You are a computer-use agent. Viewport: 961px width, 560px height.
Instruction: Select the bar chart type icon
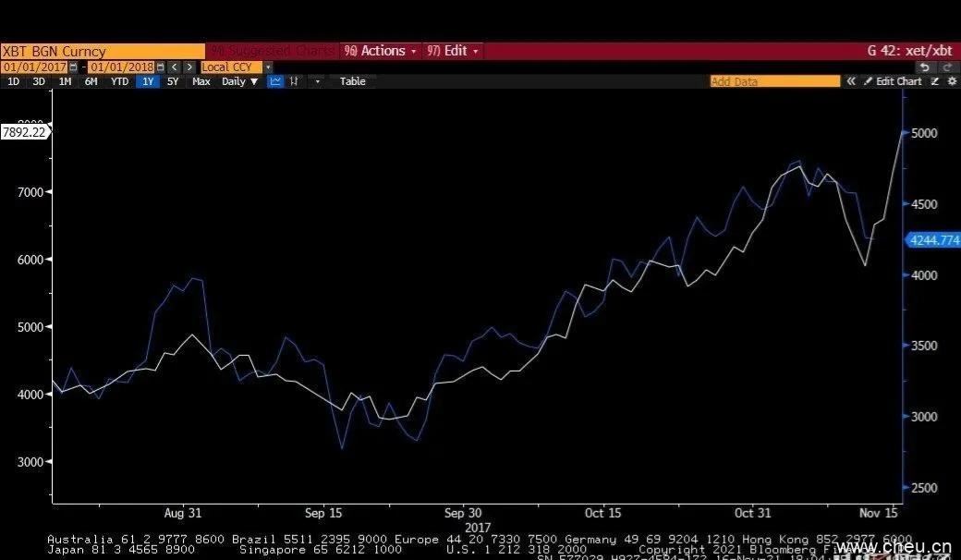[295, 81]
